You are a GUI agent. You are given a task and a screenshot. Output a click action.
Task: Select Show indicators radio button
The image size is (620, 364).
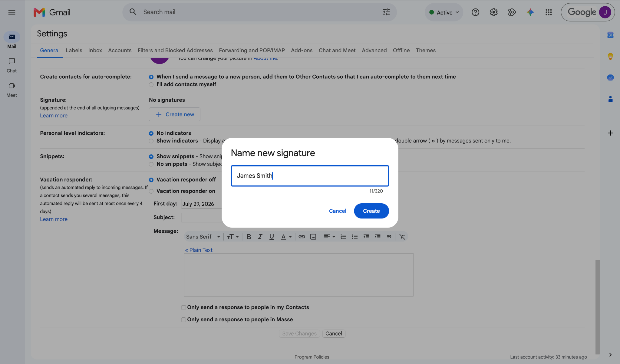(151, 141)
